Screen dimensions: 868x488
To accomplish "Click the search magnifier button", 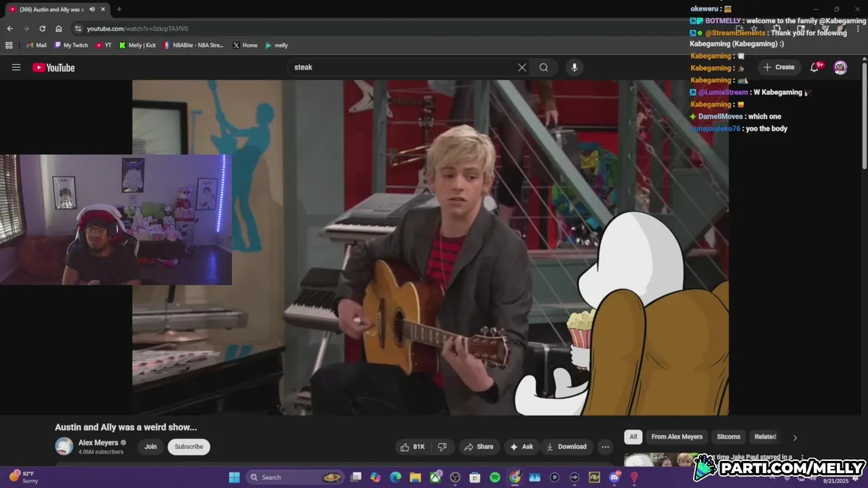I will pos(544,67).
